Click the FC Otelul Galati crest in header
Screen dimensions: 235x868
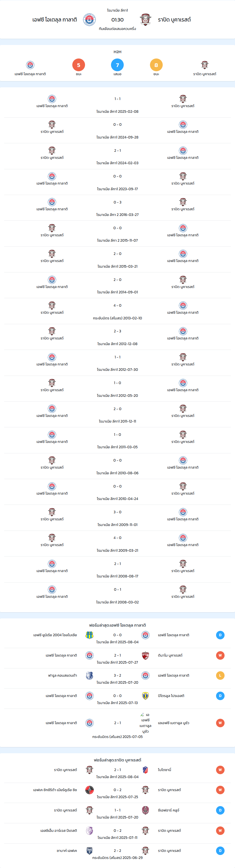pos(89,20)
